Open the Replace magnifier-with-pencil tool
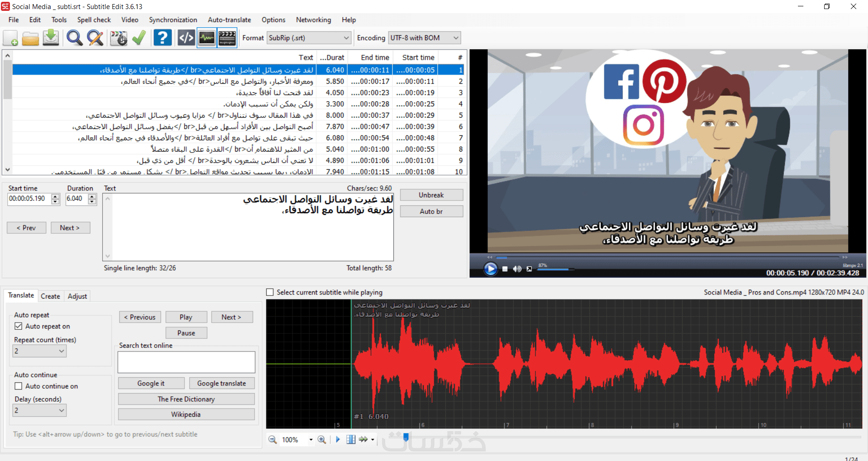Viewport: 868px width, 461px height. 95,38
